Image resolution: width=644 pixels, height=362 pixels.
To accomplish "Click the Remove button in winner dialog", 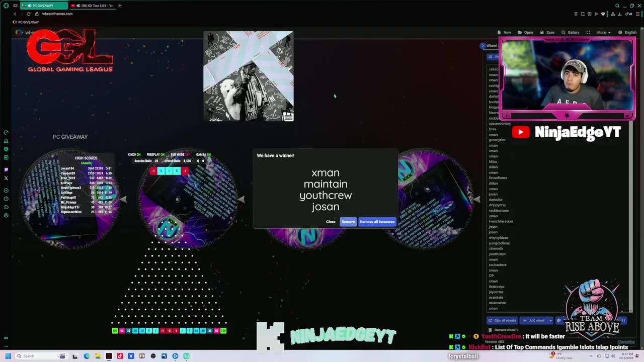I will click(x=348, y=222).
